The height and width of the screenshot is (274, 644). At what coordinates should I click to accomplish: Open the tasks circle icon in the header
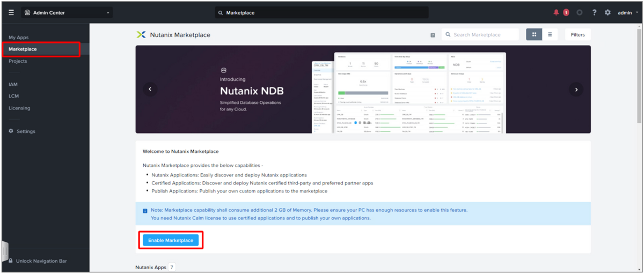[580, 12]
